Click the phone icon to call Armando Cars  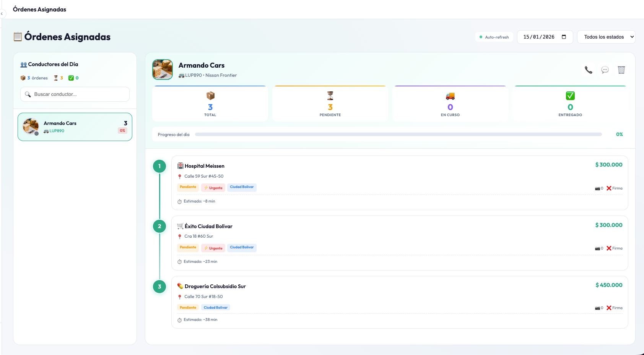tap(588, 70)
